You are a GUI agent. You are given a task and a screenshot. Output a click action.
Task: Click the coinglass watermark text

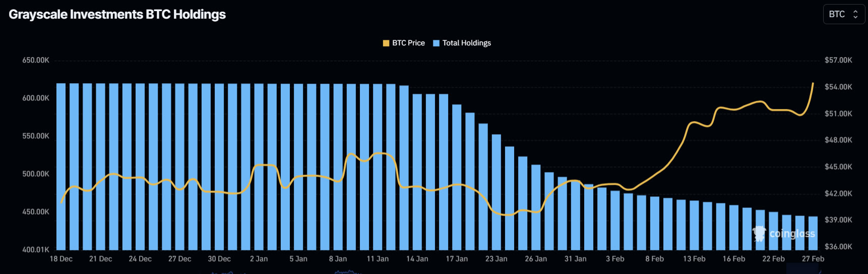[792, 234]
